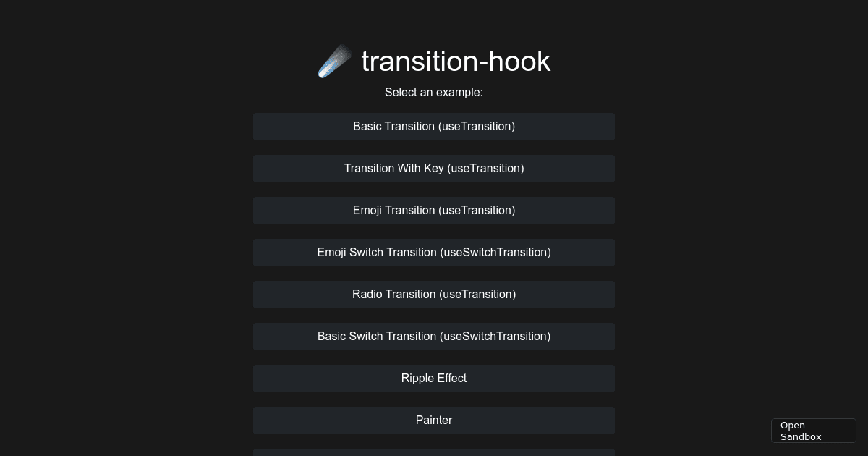This screenshot has height=456, width=868.
Task: Click the transition-hook title
Action: coord(456,61)
